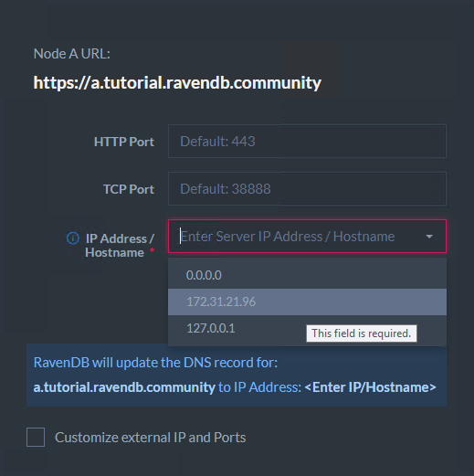This screenshot has width=474, height=476.
Task: Click the 'This field is required.' tooltip
Action: coord(362,333)
